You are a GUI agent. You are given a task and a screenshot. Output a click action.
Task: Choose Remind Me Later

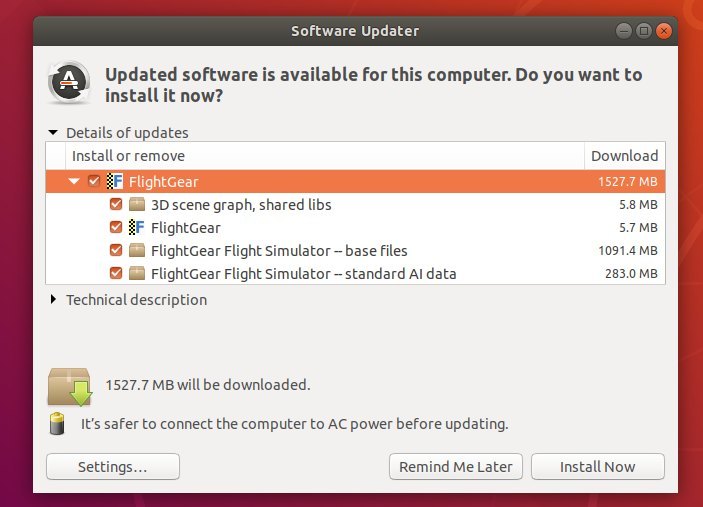tap(456, 467)
